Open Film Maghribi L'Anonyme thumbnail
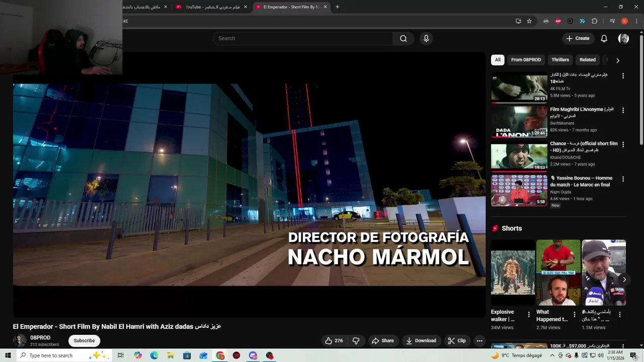 click(x=519, y=122)
